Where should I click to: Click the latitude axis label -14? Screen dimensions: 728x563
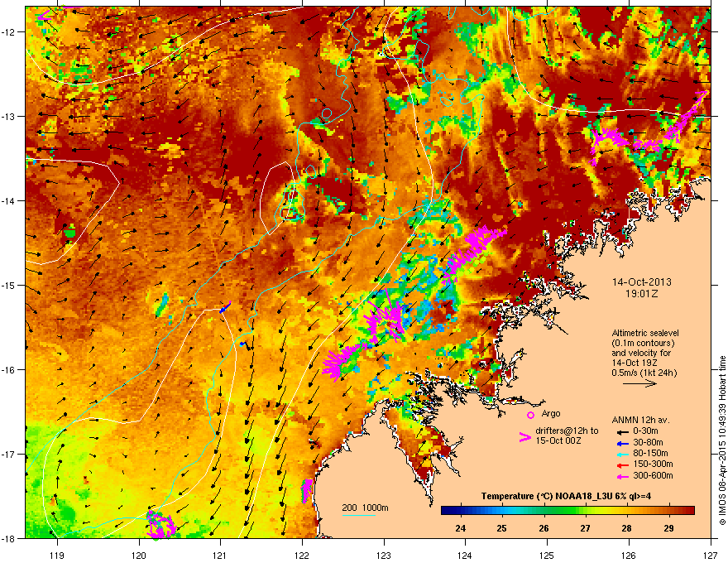[9, 200]
